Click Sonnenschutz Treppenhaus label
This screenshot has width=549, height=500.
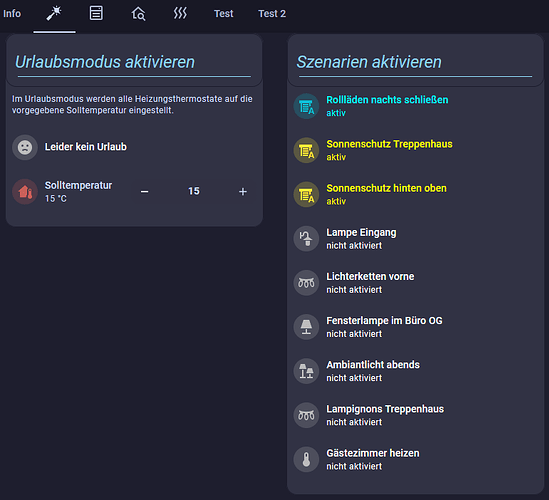389,144
